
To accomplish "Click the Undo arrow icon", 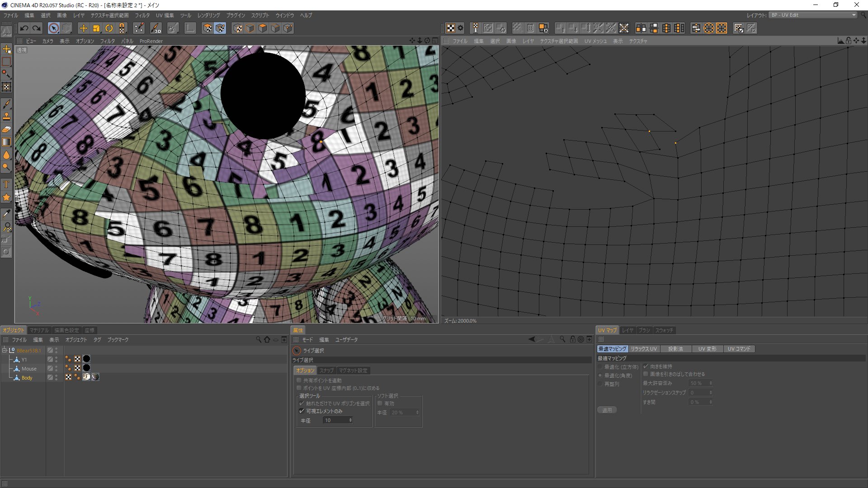I will [x=24, y=28].
